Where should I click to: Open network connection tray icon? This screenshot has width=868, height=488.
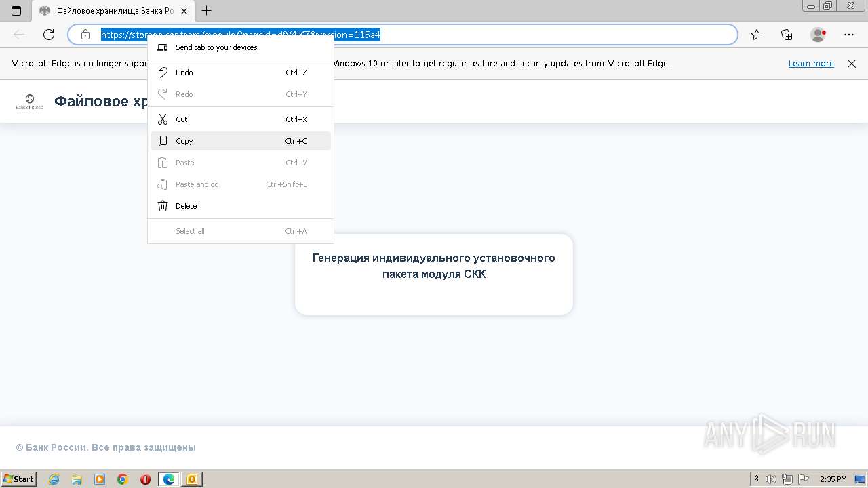787,479
